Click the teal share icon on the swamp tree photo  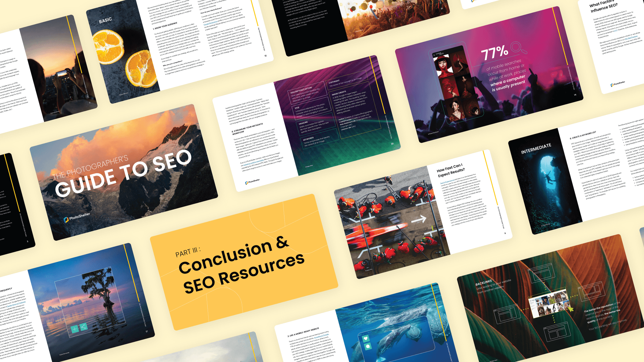[84, 327]
